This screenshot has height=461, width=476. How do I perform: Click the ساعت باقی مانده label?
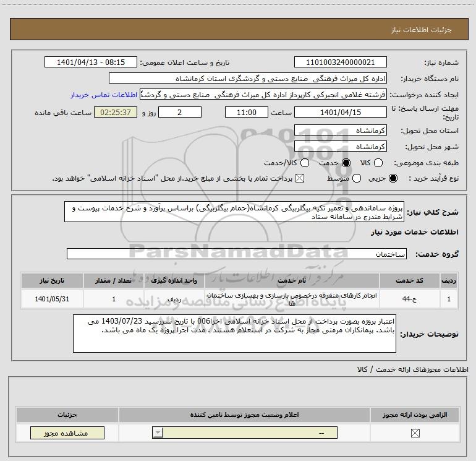63,113
